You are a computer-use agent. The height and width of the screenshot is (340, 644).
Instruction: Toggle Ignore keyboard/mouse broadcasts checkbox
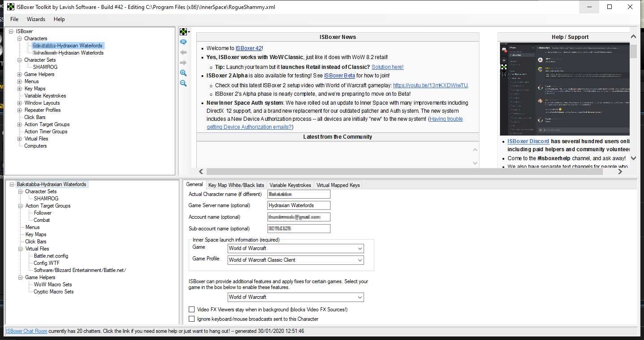[192, 319]
